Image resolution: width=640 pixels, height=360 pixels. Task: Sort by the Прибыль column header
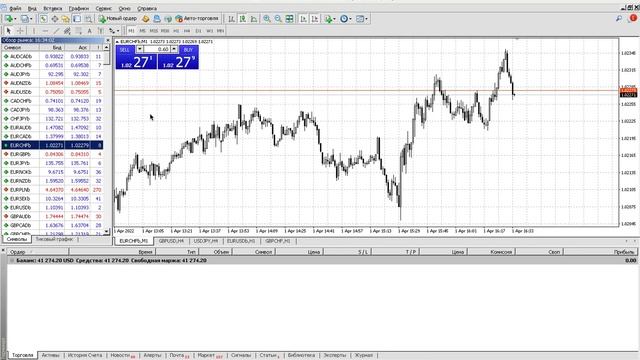(x=624, y=252)
